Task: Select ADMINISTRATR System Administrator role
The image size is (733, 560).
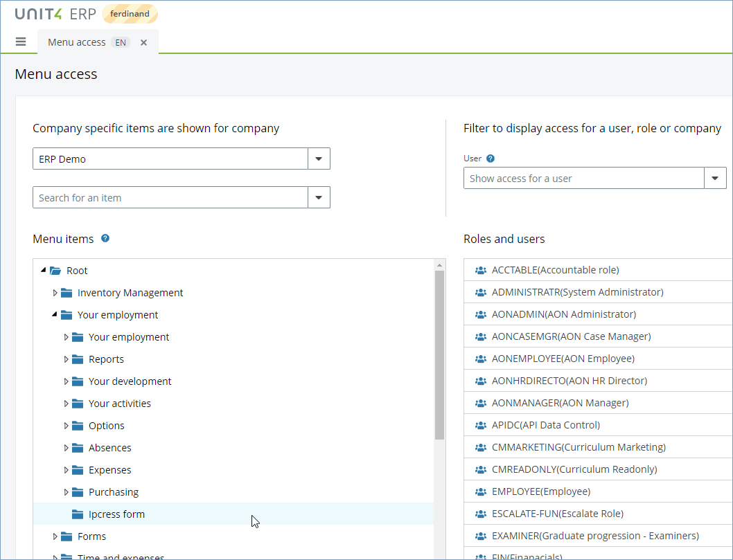Action: [577, 292]
